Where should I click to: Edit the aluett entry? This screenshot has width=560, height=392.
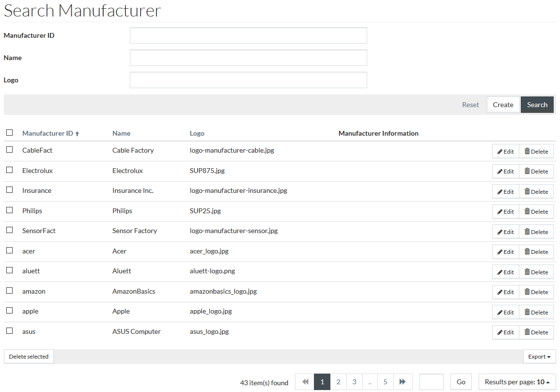(505, 272)
